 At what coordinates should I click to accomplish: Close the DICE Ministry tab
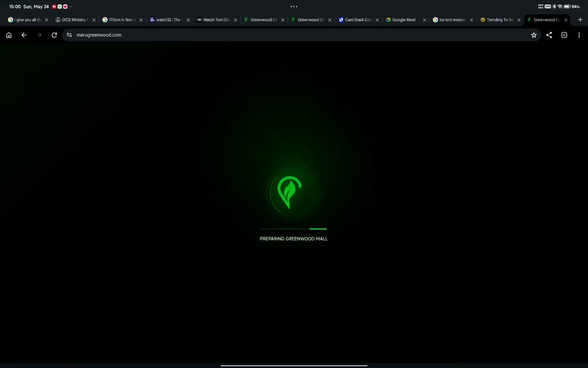(94, 20)
